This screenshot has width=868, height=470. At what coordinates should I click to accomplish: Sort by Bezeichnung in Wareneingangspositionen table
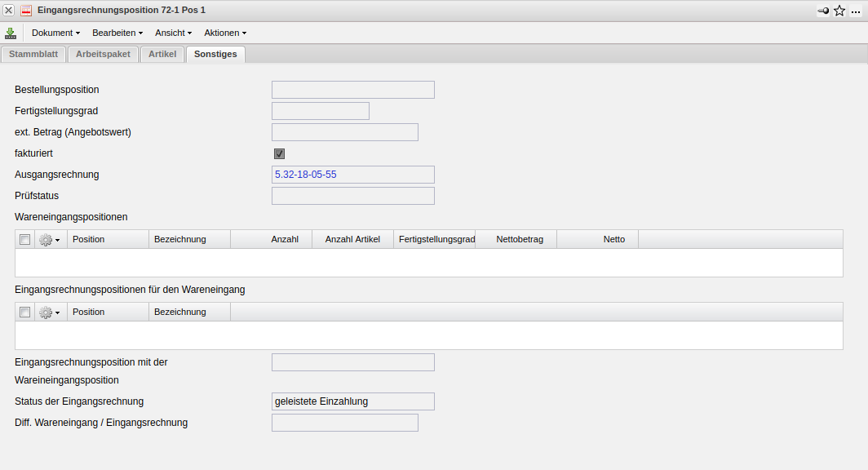pyautogui.click(x=189, y=240)
